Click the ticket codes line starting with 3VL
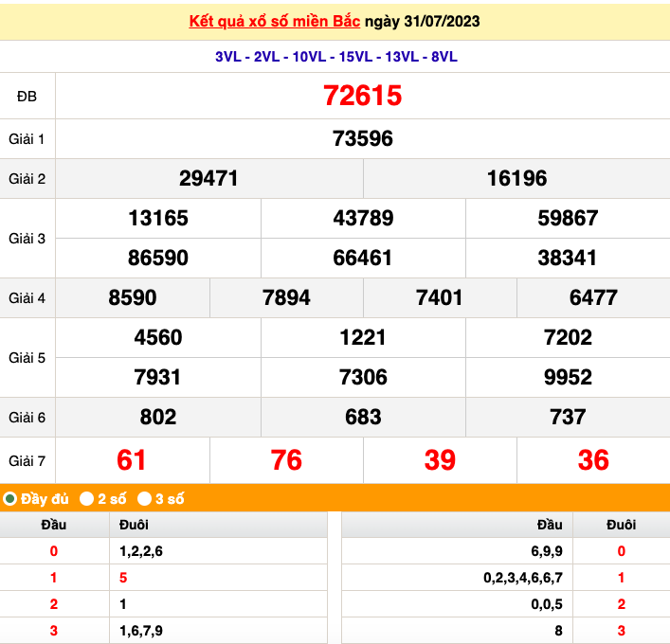 (335, 57)
